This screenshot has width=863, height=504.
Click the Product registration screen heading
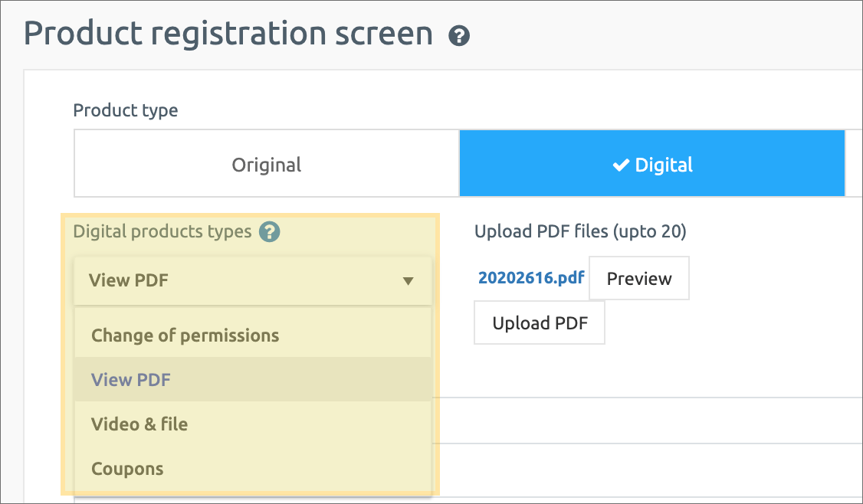click(x=228, y=34)
